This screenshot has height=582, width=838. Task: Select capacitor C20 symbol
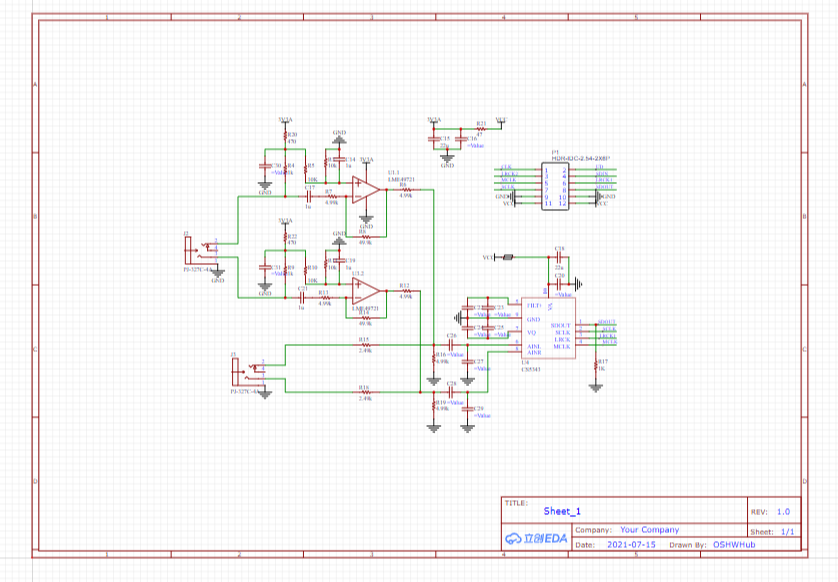pyautogui.click(x=559, y=284)
